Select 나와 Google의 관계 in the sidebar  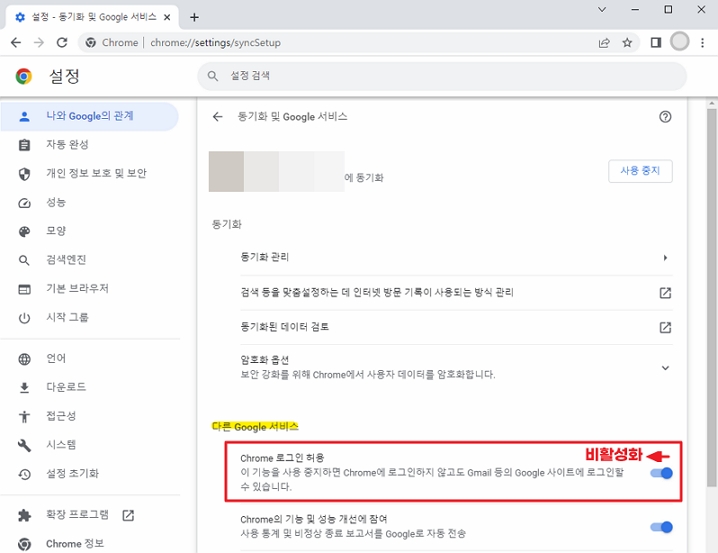point(89,116)
